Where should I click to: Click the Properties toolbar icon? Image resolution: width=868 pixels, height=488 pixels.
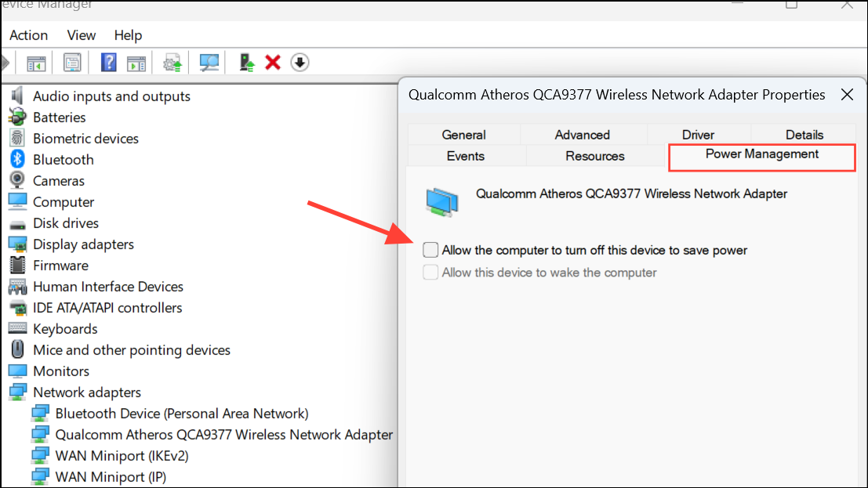(x=72, y=62)
